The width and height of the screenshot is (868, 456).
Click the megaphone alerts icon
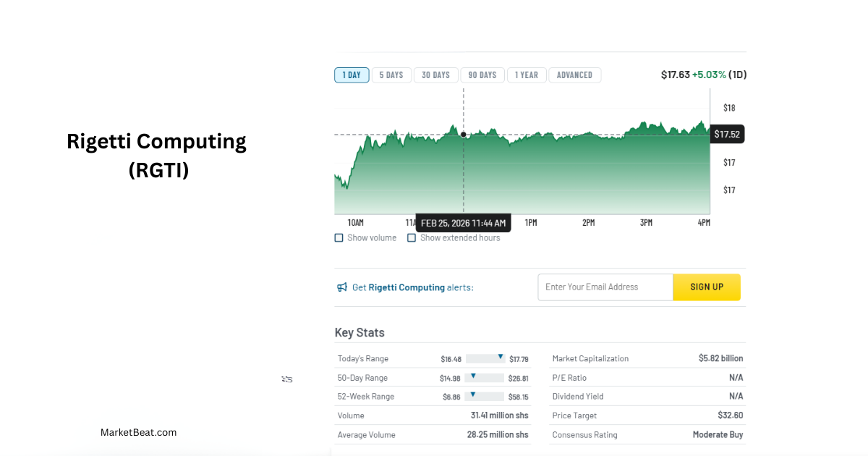click(342, 287)
